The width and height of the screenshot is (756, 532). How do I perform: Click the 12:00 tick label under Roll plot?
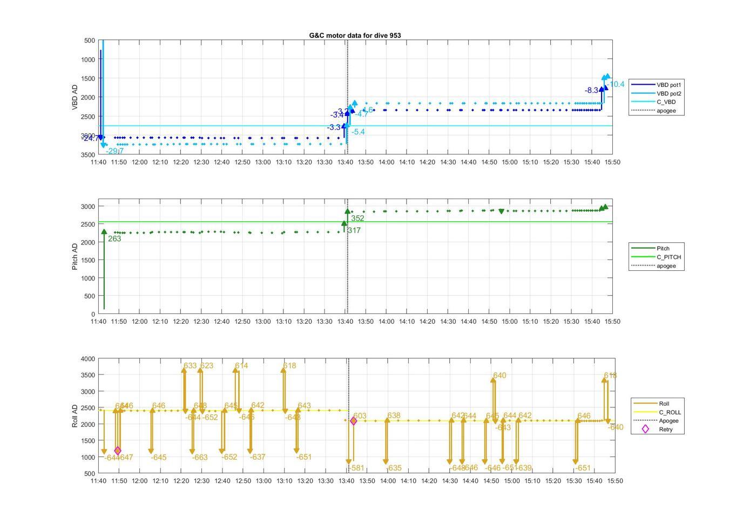tap(140, 481)
